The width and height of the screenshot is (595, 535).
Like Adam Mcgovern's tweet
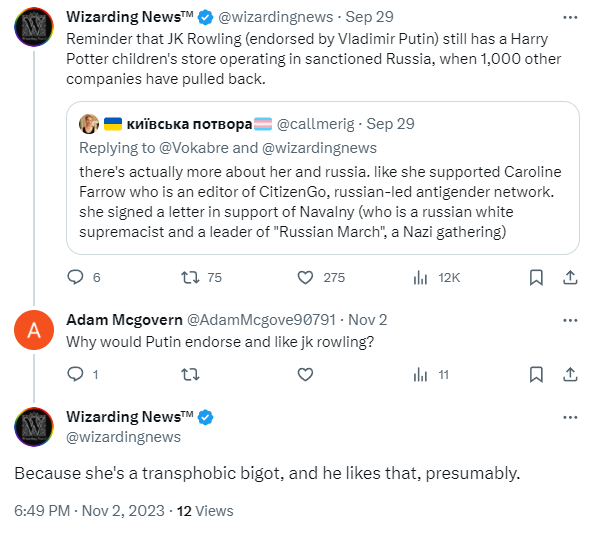click(305, 374)
